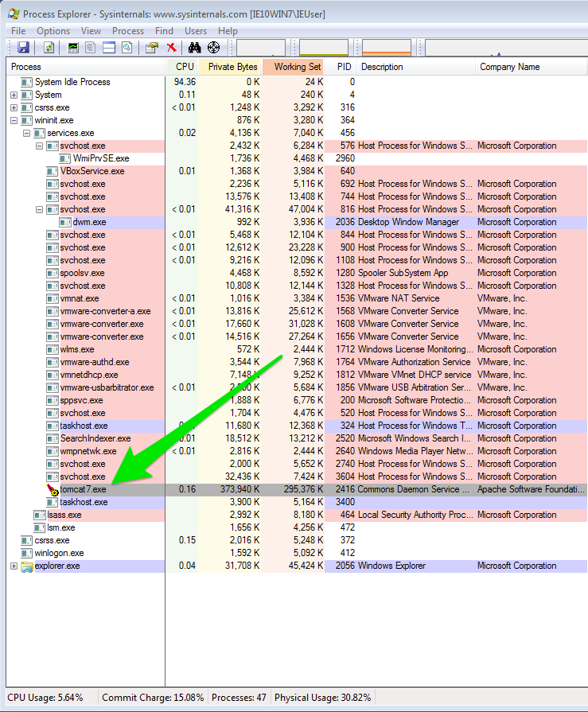This screenshot has height=712, width=588.
Task: Sort by the Process column header
Action: point(86,67)
